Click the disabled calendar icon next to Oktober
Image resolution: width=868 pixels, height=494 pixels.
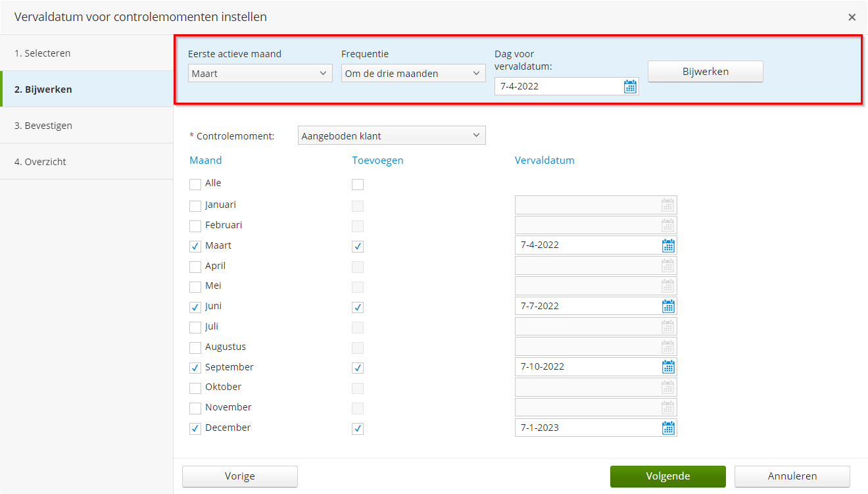[668, 387]
